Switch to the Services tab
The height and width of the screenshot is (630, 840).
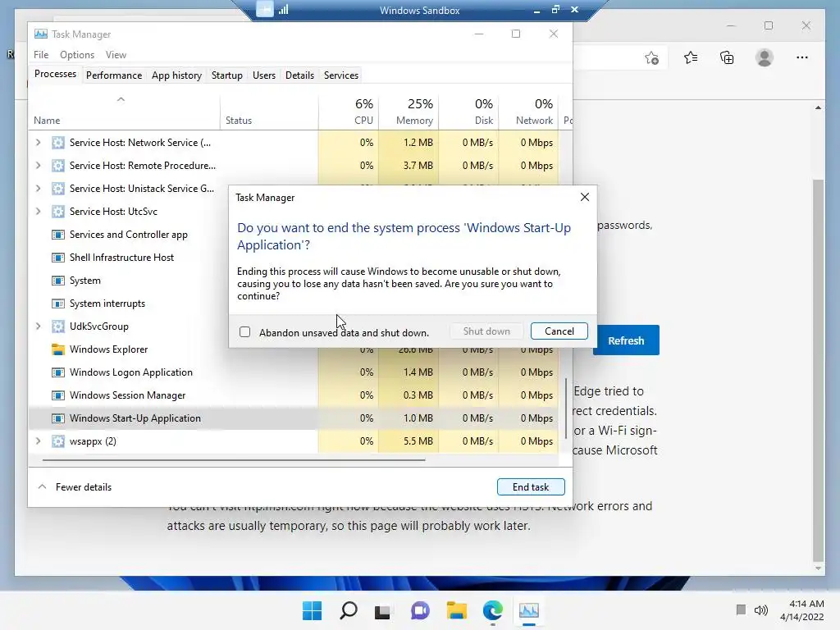[340, 75]
